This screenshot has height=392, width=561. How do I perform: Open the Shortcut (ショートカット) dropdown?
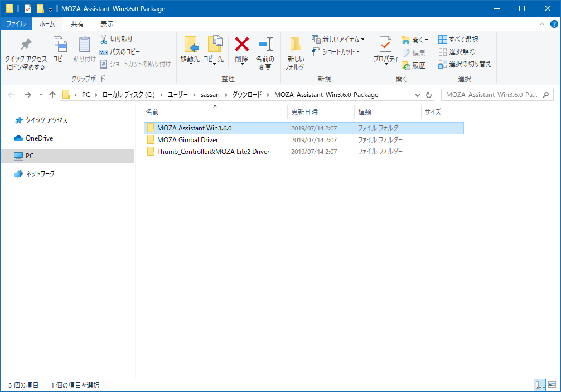click(336, 52)
